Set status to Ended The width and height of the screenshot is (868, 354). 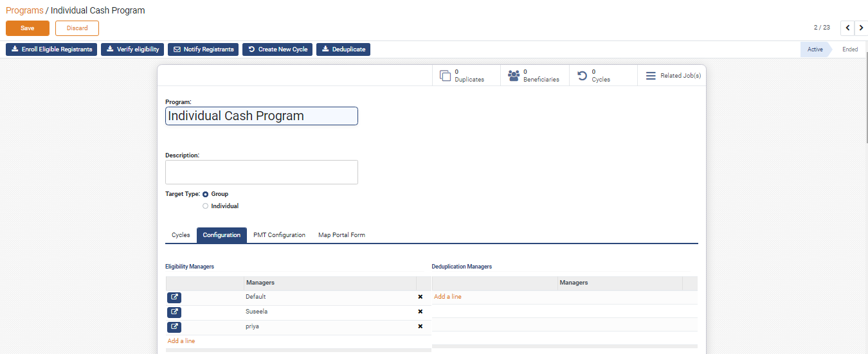pos(849,49)
